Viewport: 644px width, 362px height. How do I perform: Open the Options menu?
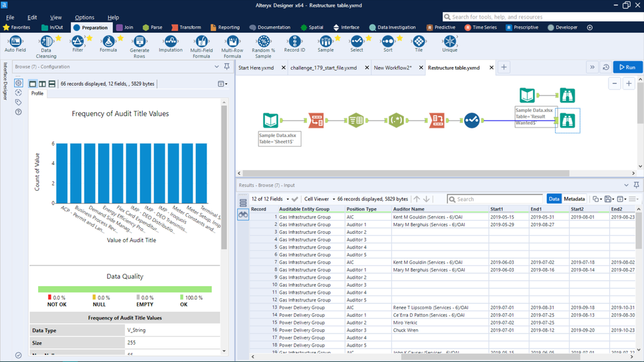pyautogui.click(x=84, y=17)
